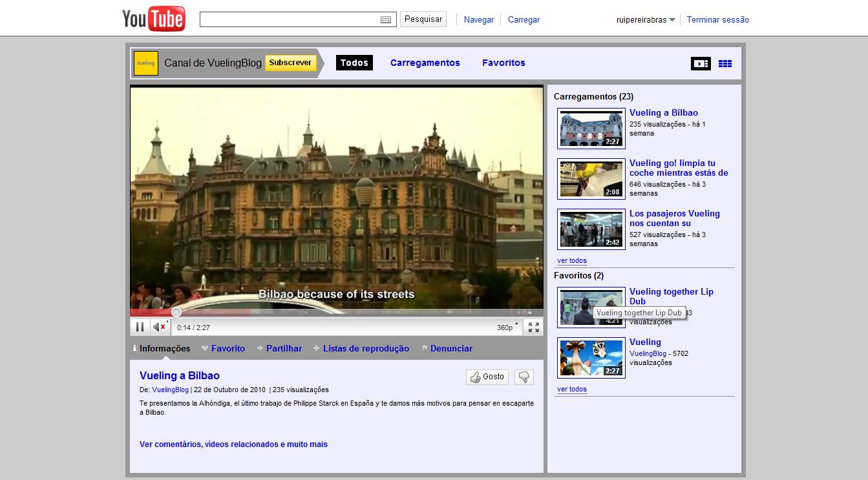Select the Carregamentos tab
Image resolution: width=868 pixels, height=480 pixels.
(x=425, y=63)
